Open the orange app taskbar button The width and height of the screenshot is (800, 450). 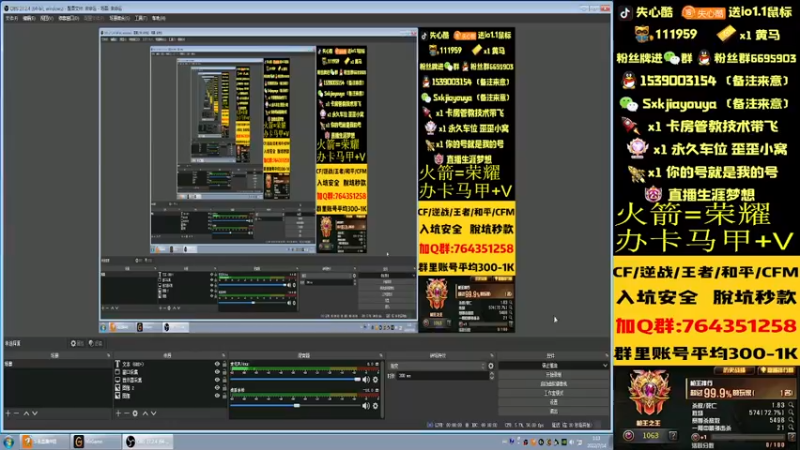(44, 442)
